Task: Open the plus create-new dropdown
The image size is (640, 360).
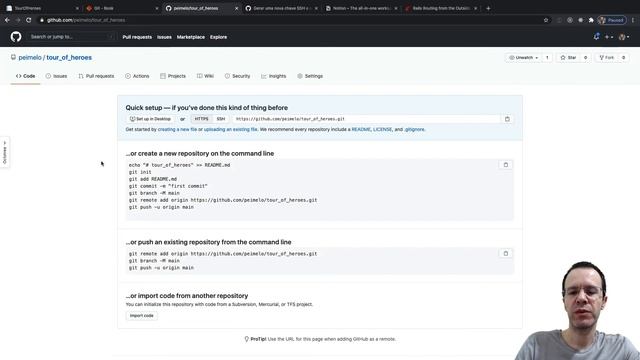Action: click(609, 37)
